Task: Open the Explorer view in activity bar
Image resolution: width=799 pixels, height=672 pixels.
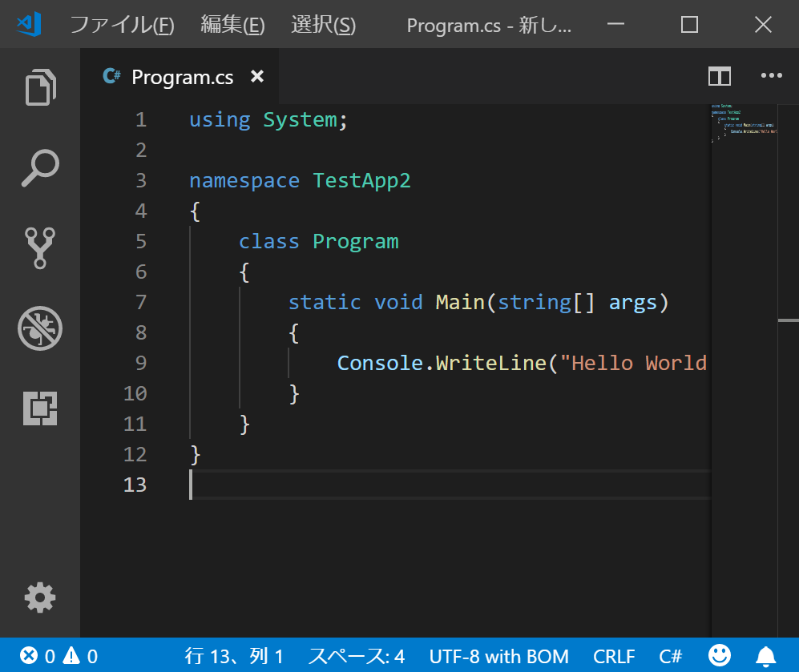Action: pyautogui.click(x=40, y=87)
